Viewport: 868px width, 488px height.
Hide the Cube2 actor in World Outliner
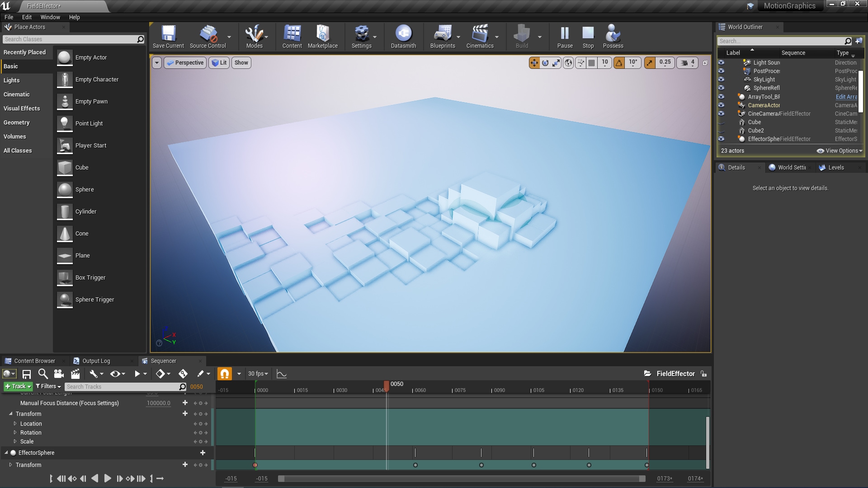coord(722,130)
